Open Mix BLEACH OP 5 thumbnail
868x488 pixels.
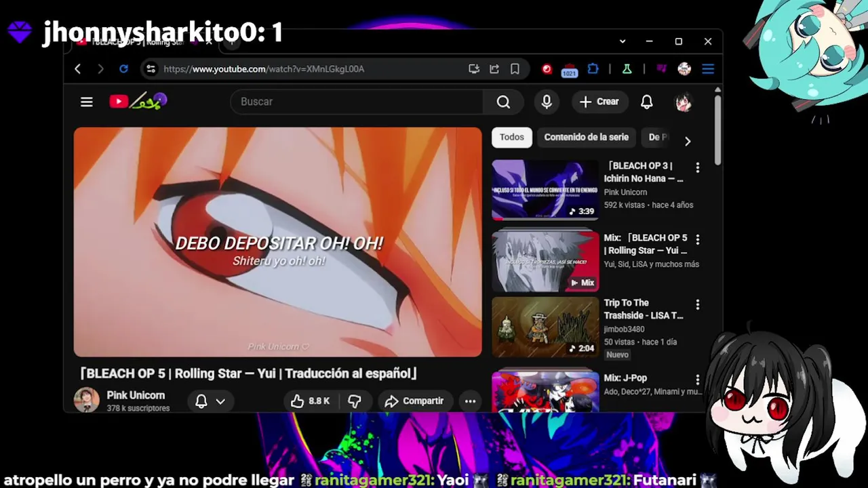click(545, 262)
